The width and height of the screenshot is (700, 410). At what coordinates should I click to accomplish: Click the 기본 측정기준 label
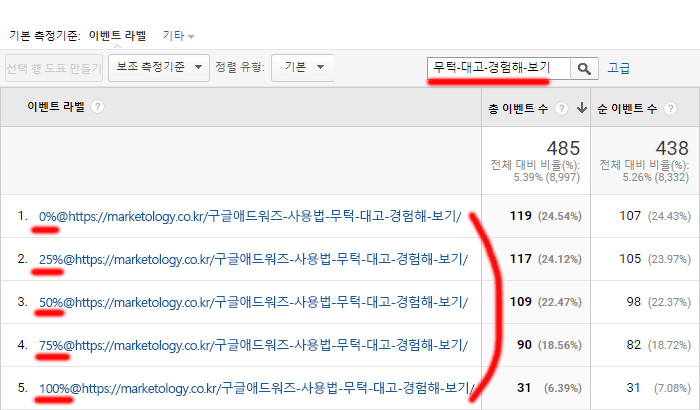[x=45, y=36]
